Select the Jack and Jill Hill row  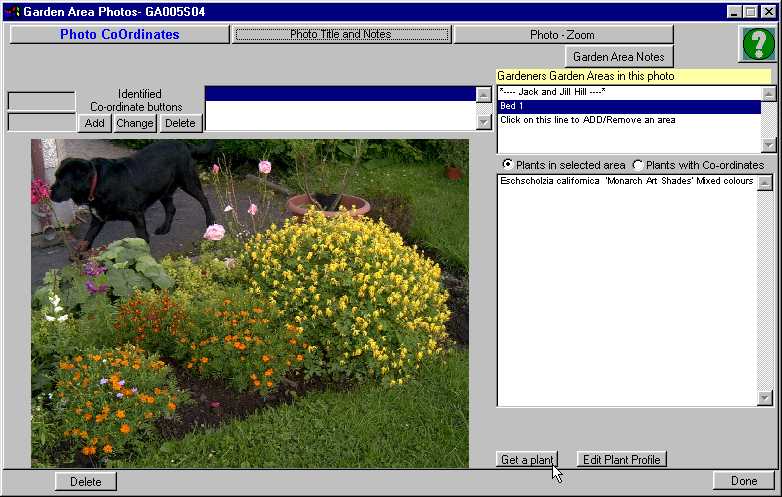(x=629, y=92)
